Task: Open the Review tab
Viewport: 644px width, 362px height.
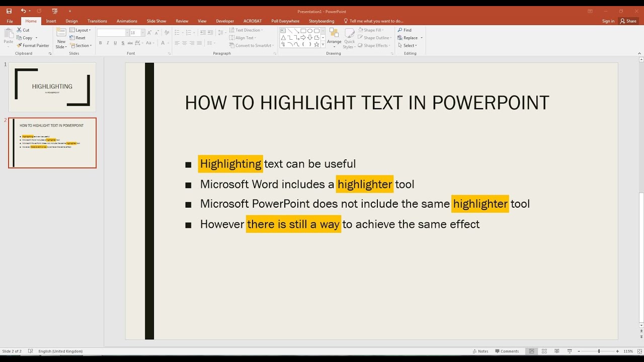Action: [x=182, y=21]
